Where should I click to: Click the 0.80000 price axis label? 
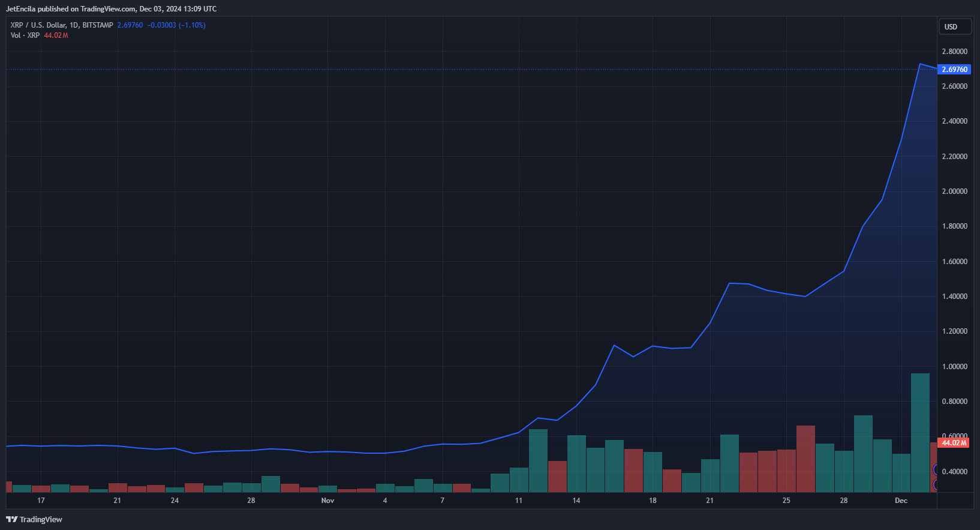(955, 402)
